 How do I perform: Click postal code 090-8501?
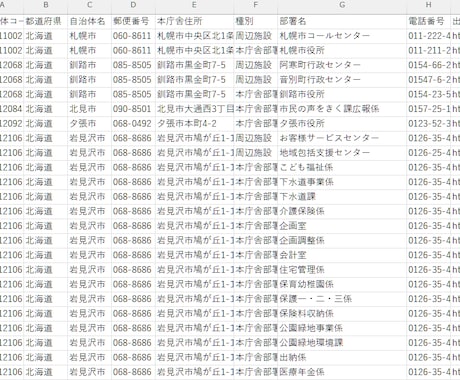coord(133,109)
